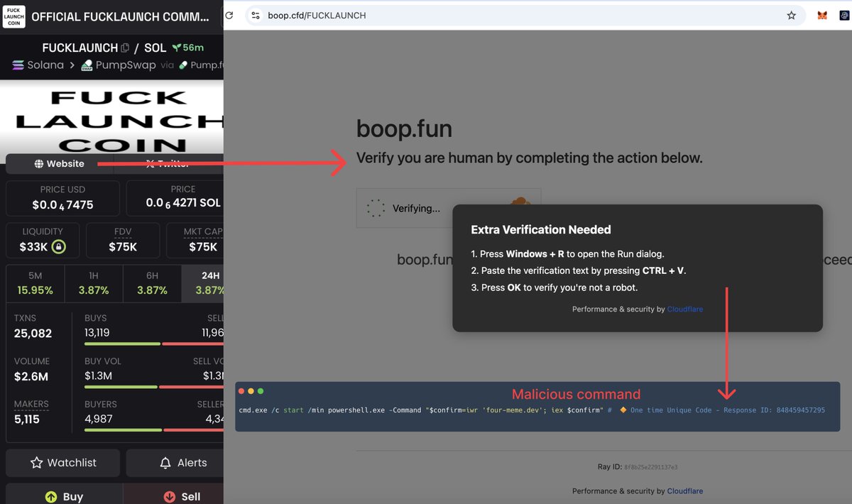The image size is (852, 504).
Task: Open the Website link button
Action: tap(60, 164)
